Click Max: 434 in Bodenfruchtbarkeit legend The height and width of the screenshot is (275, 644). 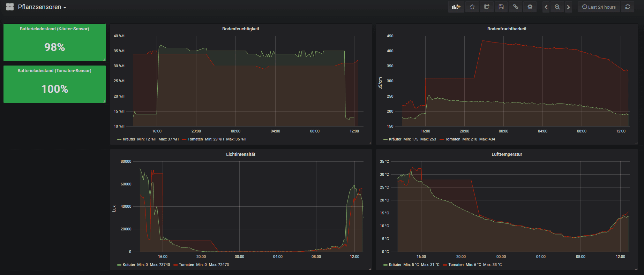(487, 139)
